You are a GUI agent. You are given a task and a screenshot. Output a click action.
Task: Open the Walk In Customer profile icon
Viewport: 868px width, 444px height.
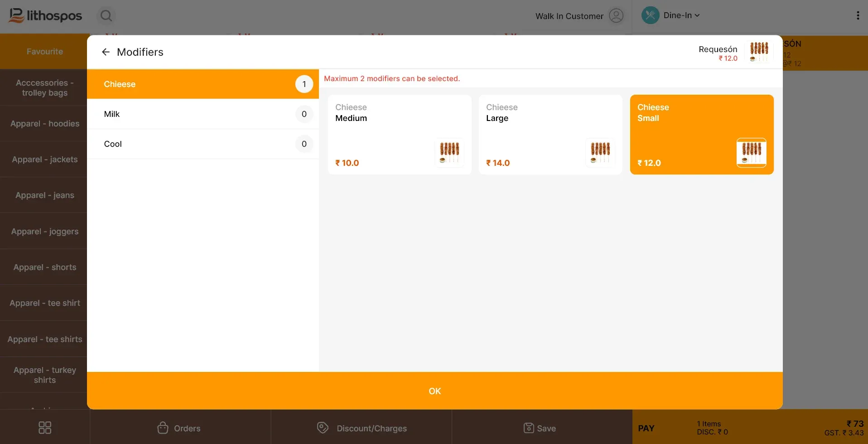616,16
